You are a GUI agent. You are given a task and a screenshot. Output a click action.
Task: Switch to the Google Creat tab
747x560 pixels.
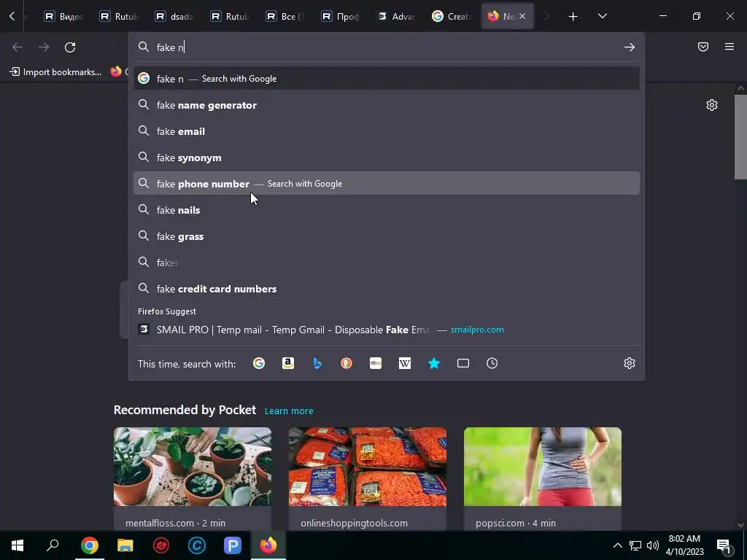[451, 17]
